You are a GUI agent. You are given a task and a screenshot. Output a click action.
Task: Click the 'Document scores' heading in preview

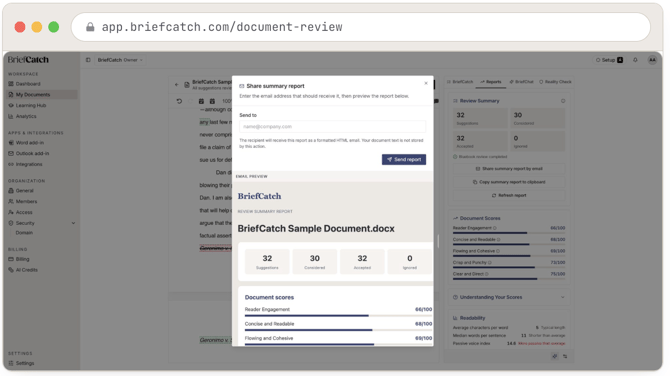pyautogui.click(x=269, y=297)
